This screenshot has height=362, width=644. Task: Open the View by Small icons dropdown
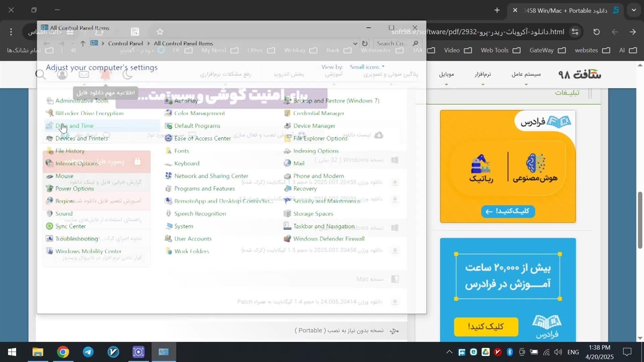[367, 67]
